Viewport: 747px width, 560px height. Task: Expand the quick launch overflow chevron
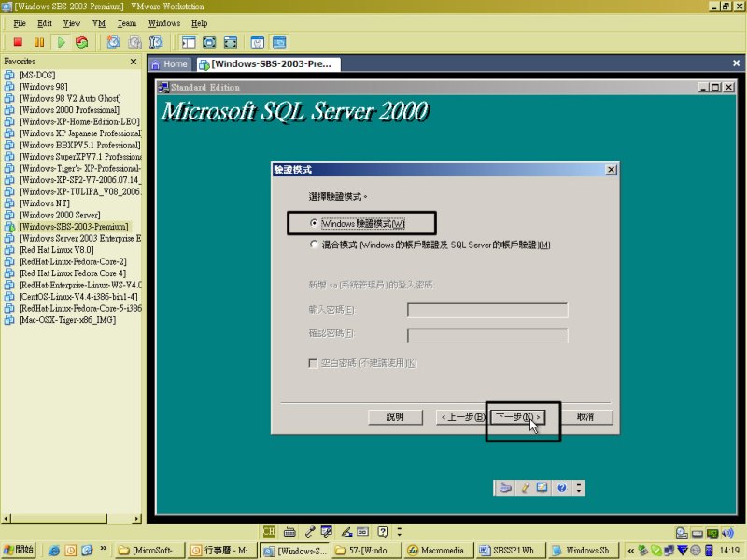click(x=104, y=549)
